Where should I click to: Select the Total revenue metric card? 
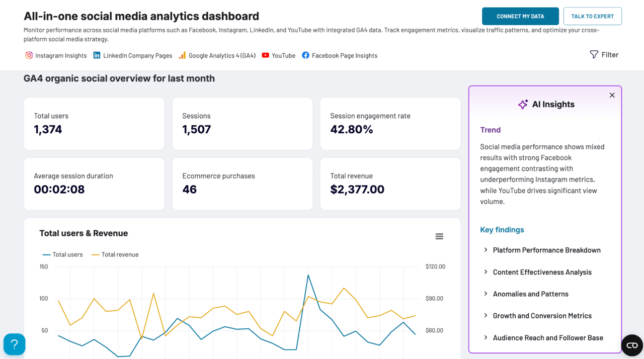coord(390,184)
